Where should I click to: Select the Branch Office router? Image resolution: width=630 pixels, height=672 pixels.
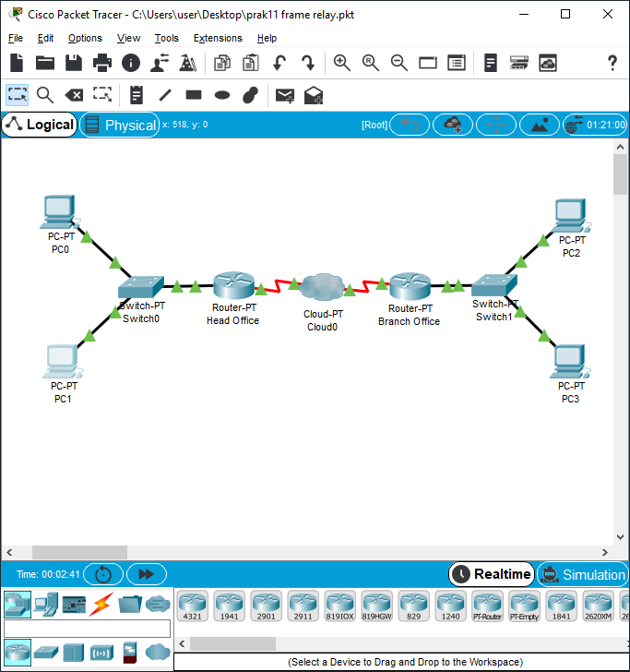(410, 286)
